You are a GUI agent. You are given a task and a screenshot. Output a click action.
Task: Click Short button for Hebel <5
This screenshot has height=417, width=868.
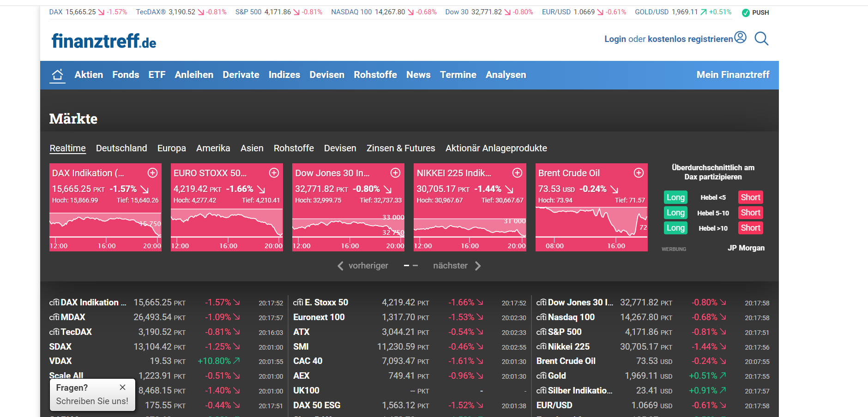[750, 197]
